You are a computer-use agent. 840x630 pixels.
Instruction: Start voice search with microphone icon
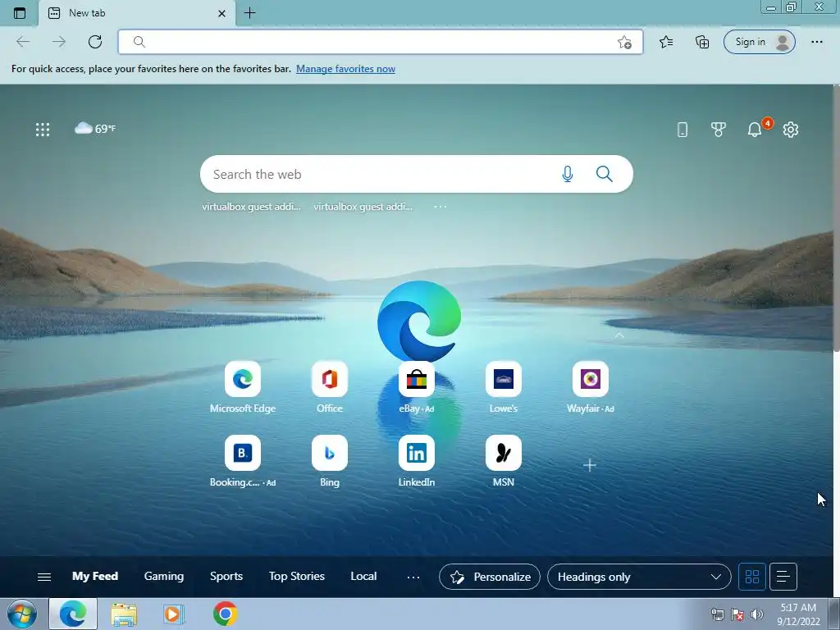click(568, 174)
